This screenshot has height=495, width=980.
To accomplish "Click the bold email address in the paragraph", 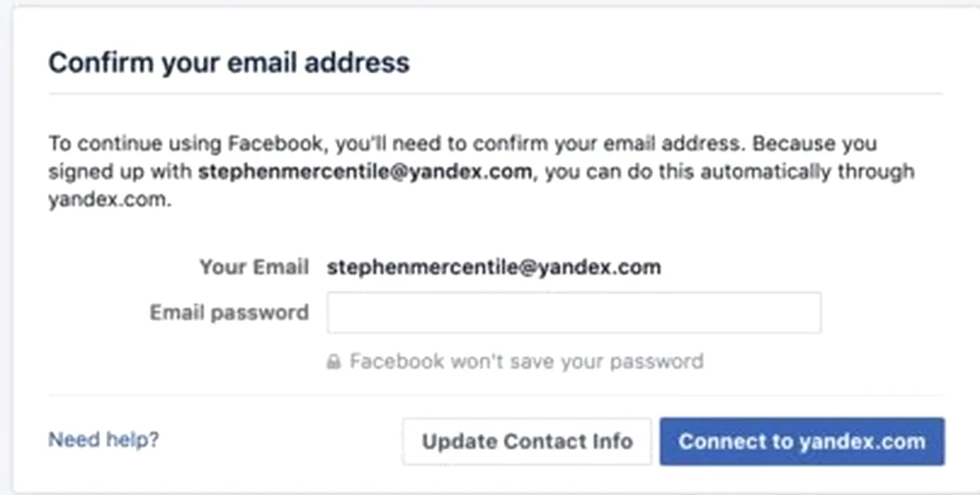I will [364, 172].
